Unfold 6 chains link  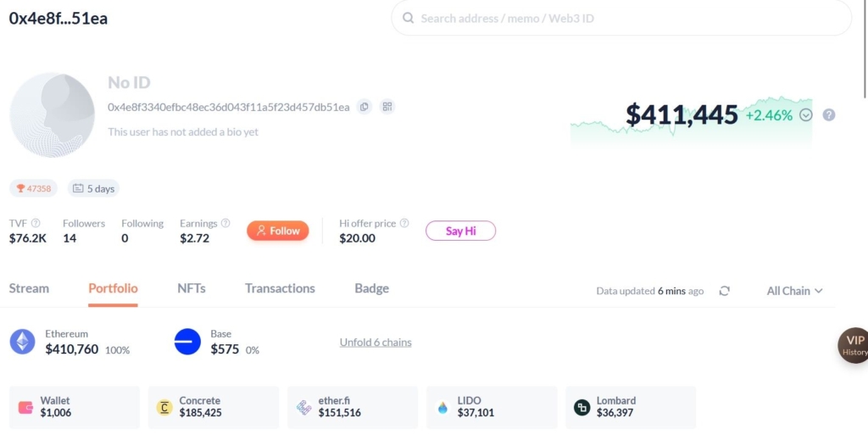click(x=376, y=343)
